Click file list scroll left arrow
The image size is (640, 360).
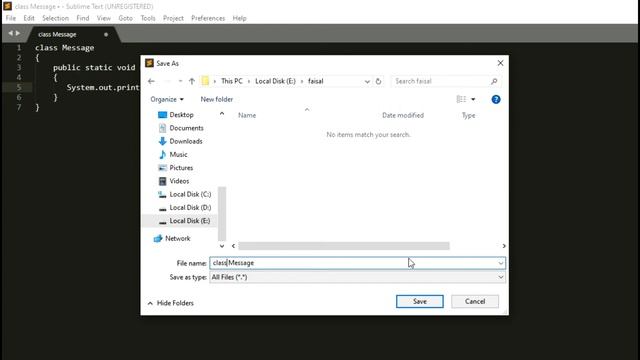point(233,246)
